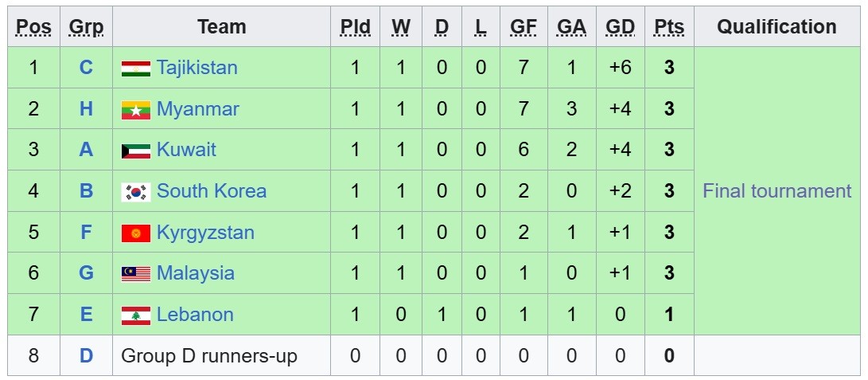Open the Group H link
The width and height of the screenshot is (868, 380).
(86, 109)
